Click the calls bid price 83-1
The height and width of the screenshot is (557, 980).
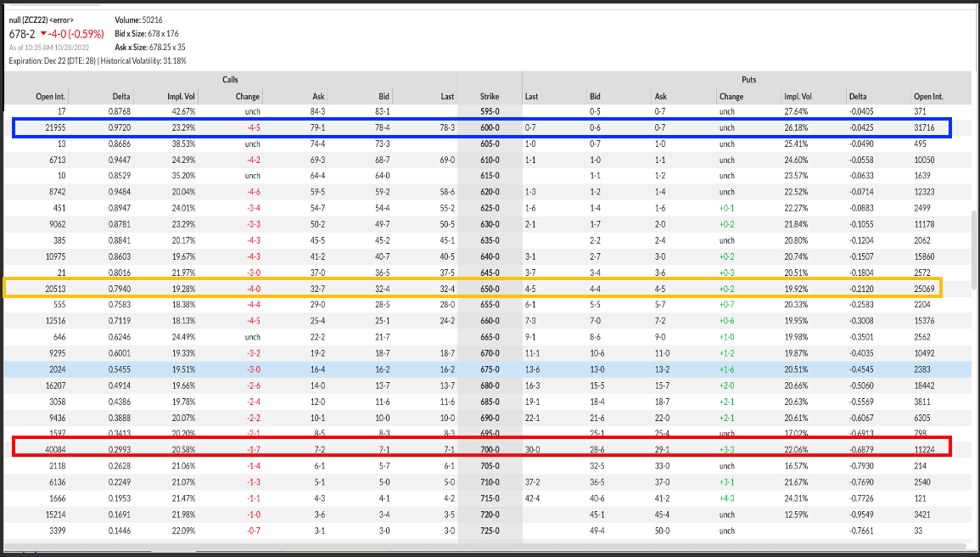pyautogui.click(x=383, y=112)
